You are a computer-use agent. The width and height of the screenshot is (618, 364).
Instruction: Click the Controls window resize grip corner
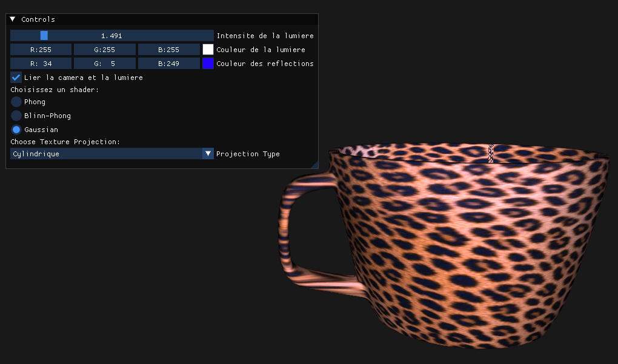tap(314, 165)
